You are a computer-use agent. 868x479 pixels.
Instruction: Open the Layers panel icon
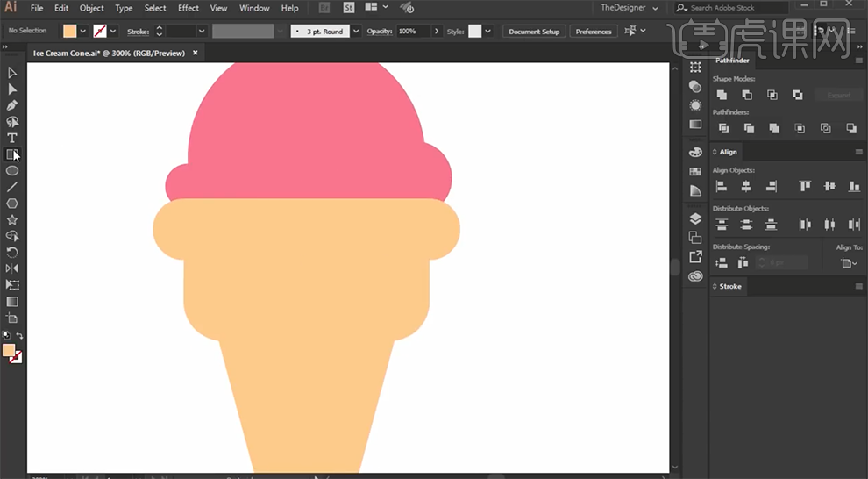[695, 218]
